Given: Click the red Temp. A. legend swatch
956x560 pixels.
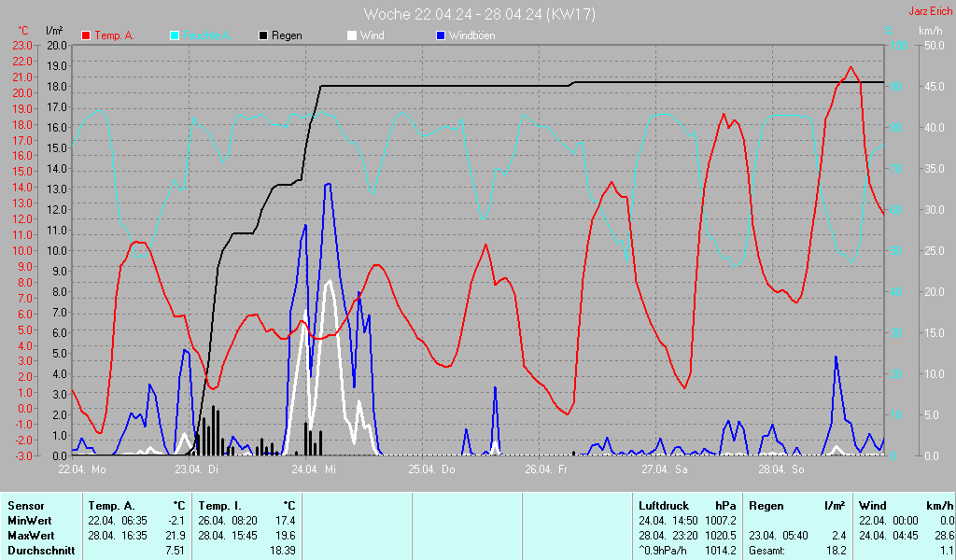Looking at the screenshot, I should tap(86, 36).
